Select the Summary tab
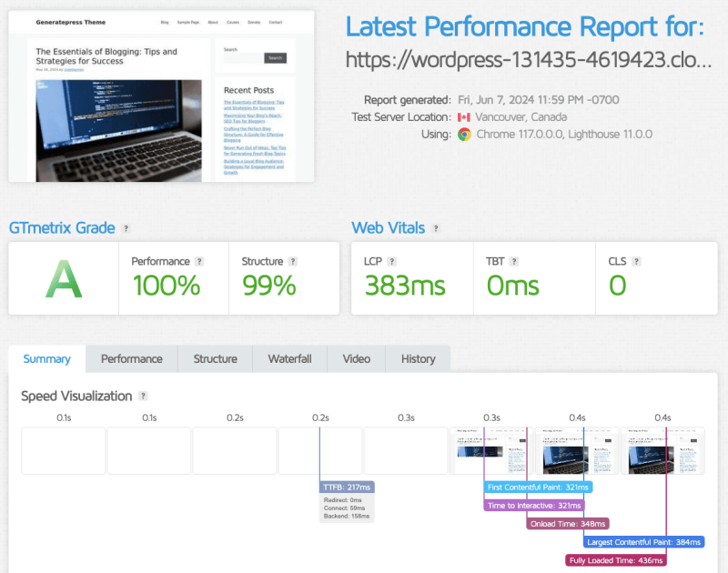The width and height of the screenshot is (728, 573). (x=47, y=359)
